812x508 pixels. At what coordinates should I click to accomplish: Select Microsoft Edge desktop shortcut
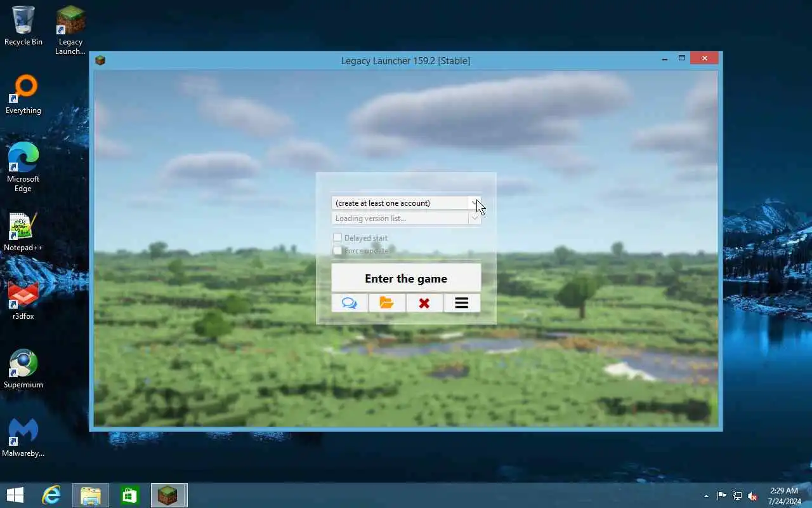[x=23, y=168]
